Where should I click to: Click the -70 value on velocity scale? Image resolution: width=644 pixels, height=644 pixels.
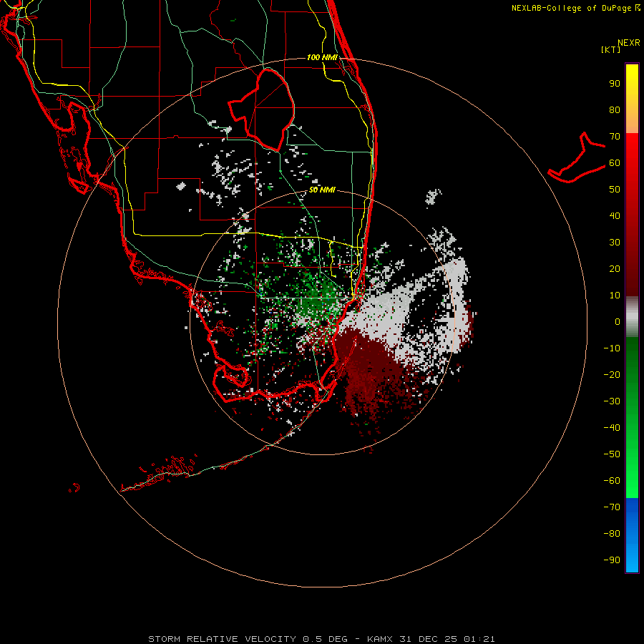[x=612, y=507]
